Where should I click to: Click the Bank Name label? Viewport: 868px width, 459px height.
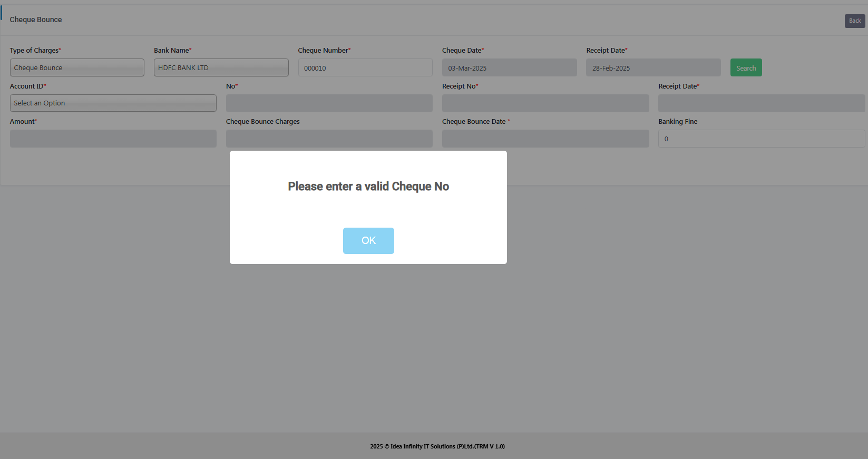173,51
